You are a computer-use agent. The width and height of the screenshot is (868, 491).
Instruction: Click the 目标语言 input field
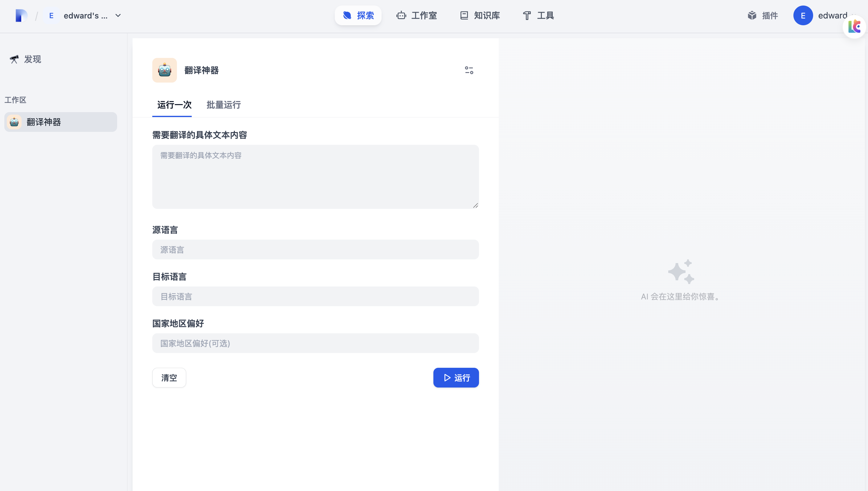[x=315, y=296]
